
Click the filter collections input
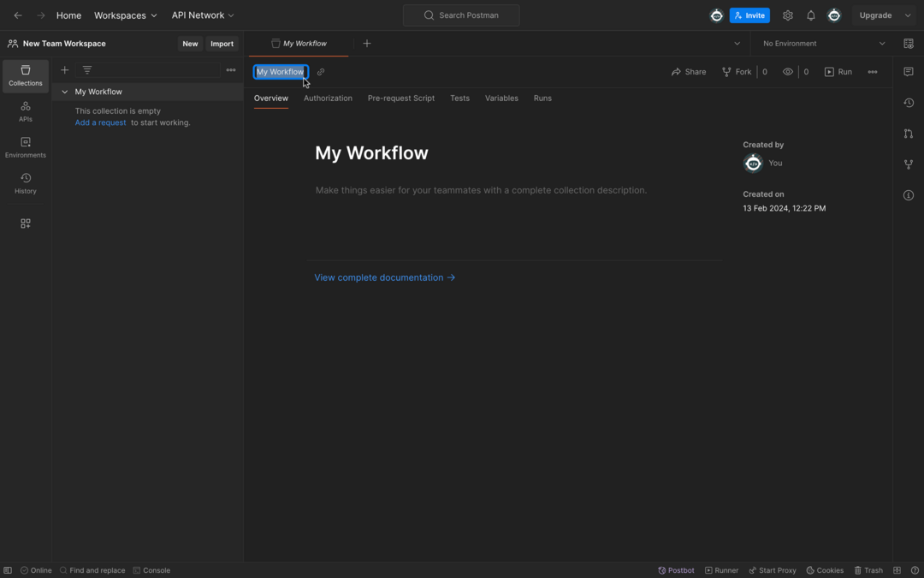click(148, 70)
